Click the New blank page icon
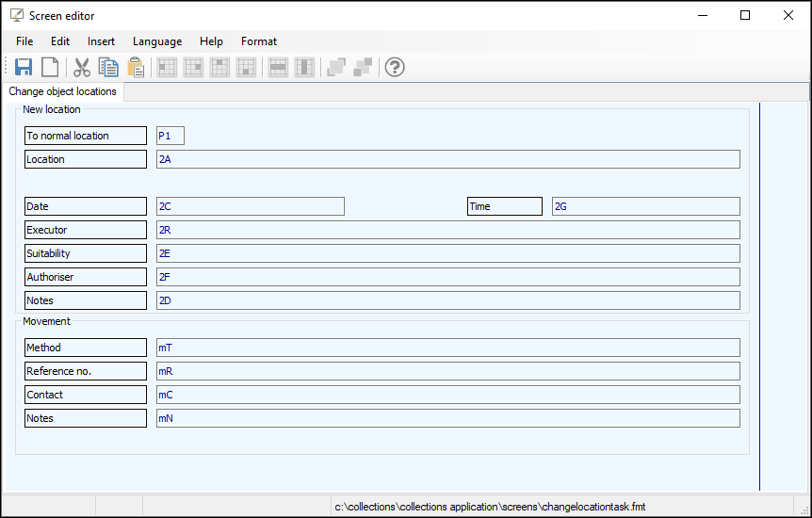The width and height of the screenshot is (812, 518). tap(50, 68)
